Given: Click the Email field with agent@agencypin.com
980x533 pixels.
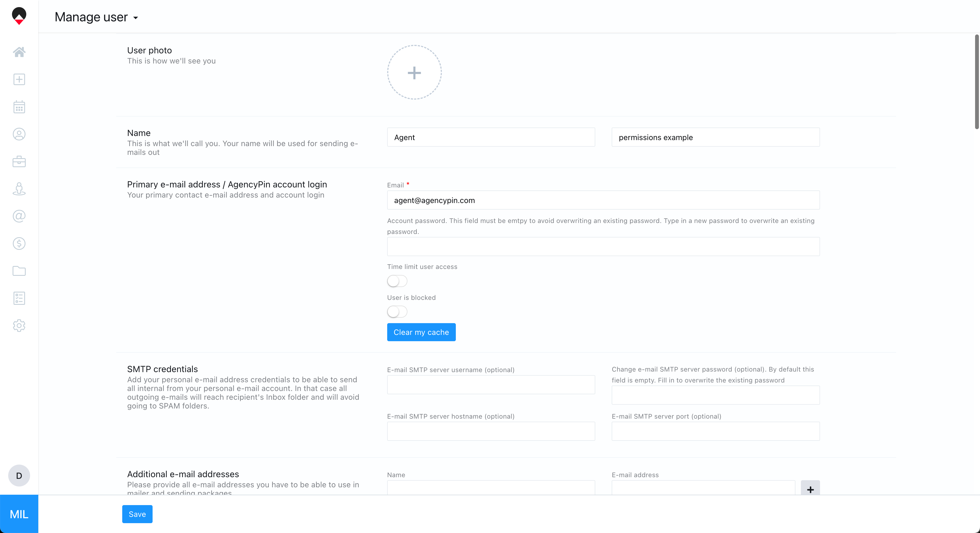Looking at the screenshot, I should click(603, 200).
